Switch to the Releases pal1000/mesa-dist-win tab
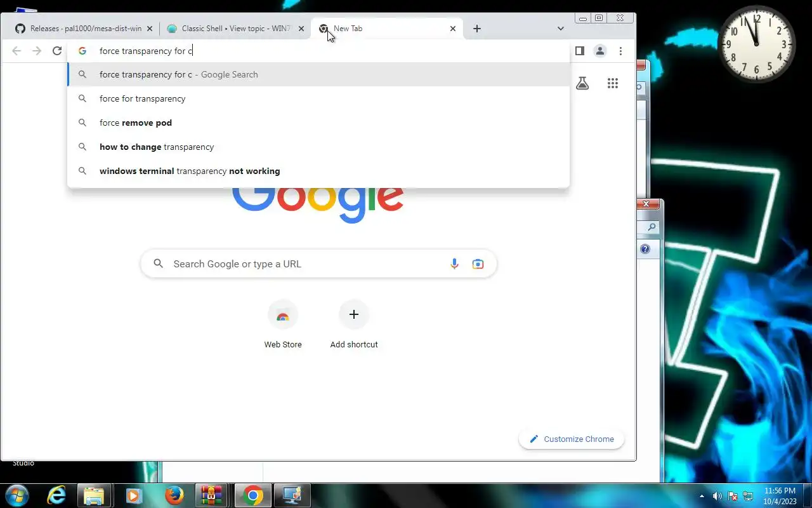Viewport: 812px width, 508px height. tap(83, 29)
